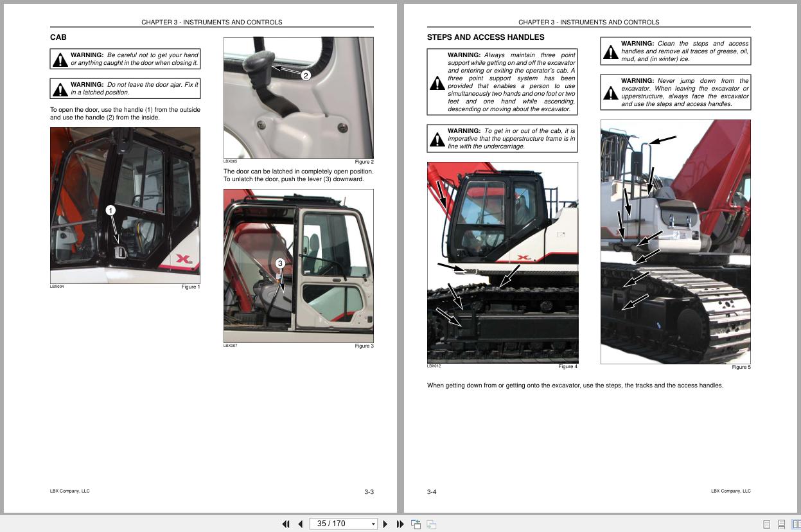
Task: Go back one page
Action: [300, 524]
